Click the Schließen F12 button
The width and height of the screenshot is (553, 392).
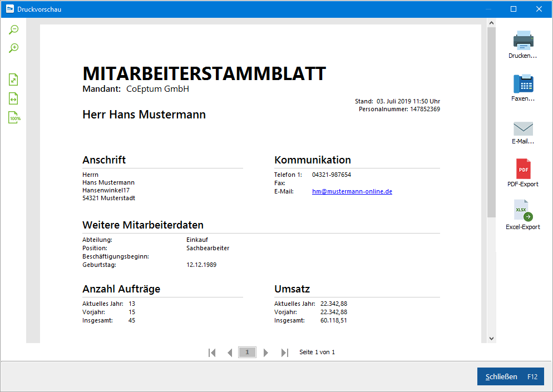point(510,376)
